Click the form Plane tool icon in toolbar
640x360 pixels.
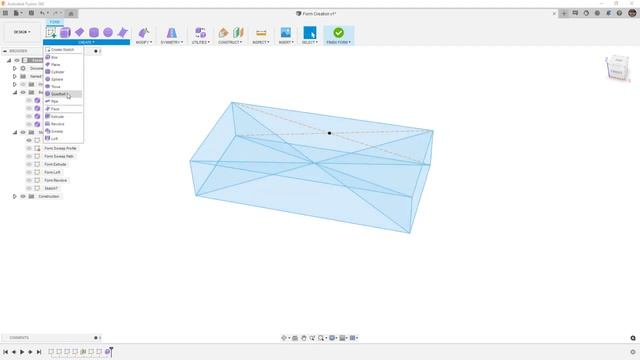pos(79,32)
